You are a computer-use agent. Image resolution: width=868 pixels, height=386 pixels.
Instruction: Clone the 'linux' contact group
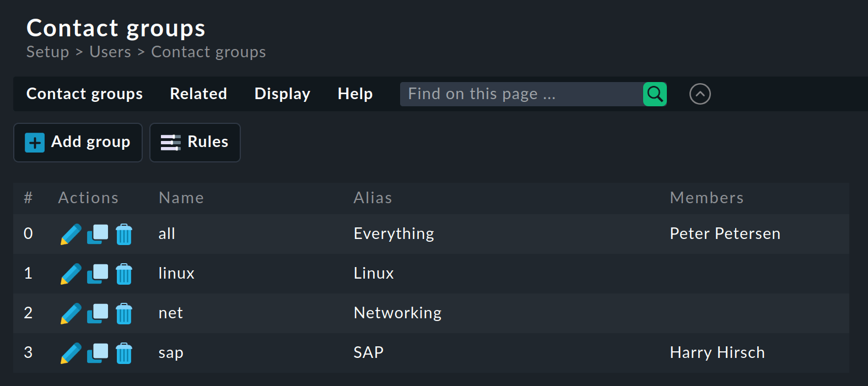click(x=98, y=274)
